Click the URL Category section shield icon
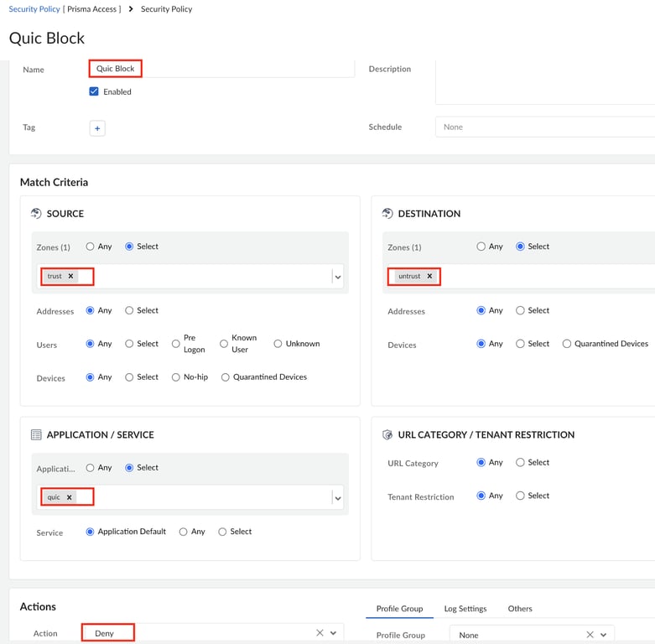655x644 pixels. [x=387, y=434]
